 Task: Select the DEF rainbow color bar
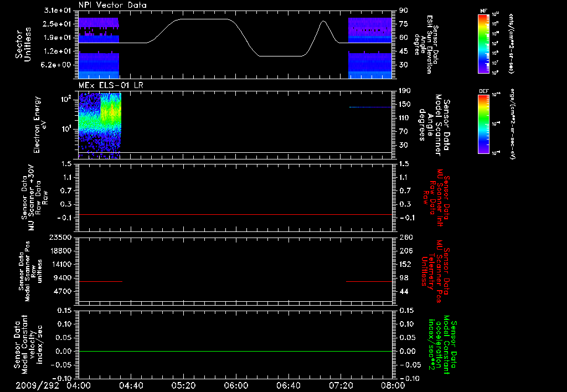(x=484, y=124)
